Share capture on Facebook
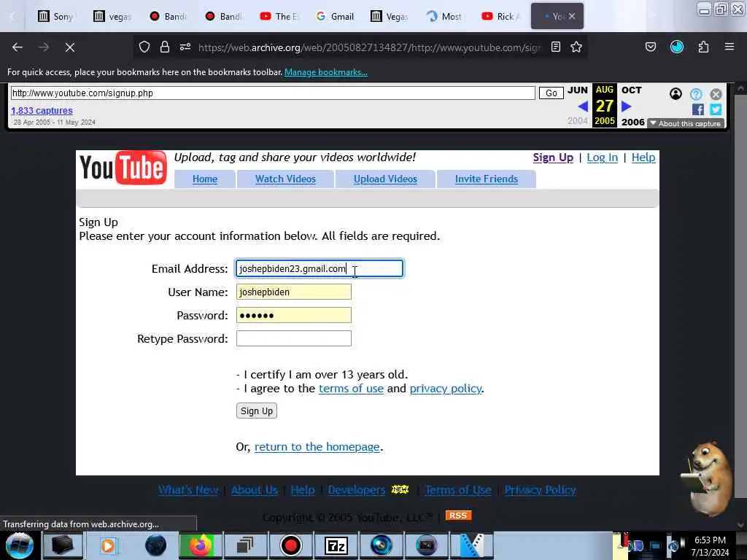Image resolution: width=747 pixels, height=560 pixels. pos(698,109)
